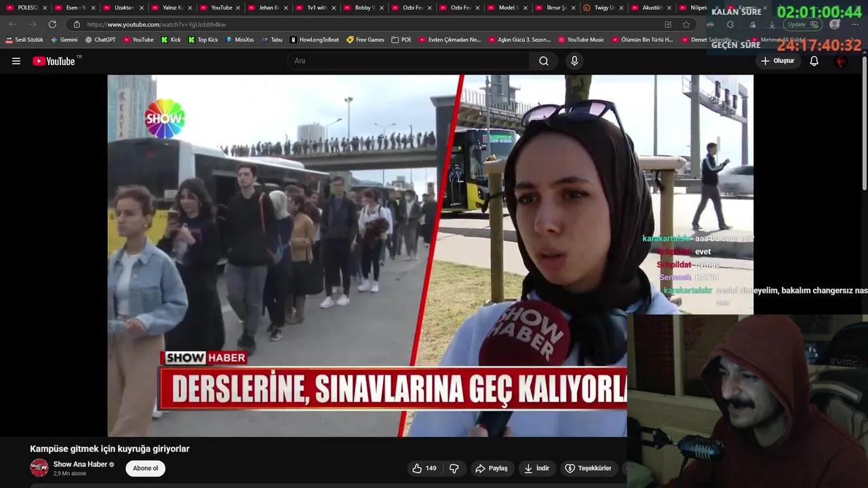Go back with the browser back arrow
Image resolution: width=868 pixels, height=488 pixels.
click(x=13, y=24)
